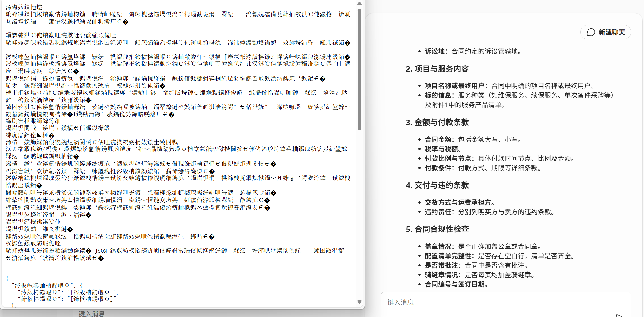Click the 付款条件 bullet label
Screen dimensions: 644x317
pos(438,168)
